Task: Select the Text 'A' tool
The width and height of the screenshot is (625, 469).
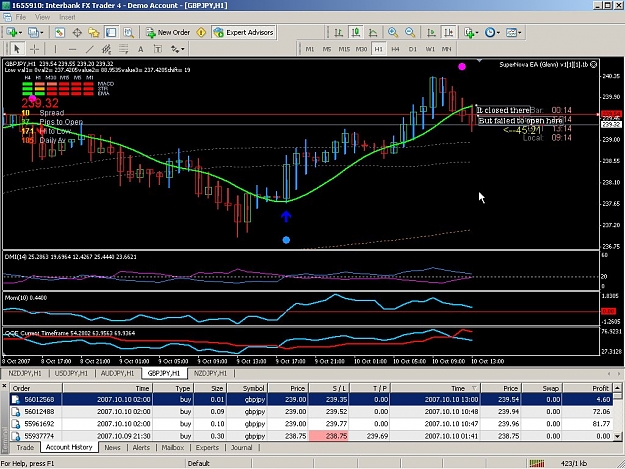Action: click(x=140, y=49)
